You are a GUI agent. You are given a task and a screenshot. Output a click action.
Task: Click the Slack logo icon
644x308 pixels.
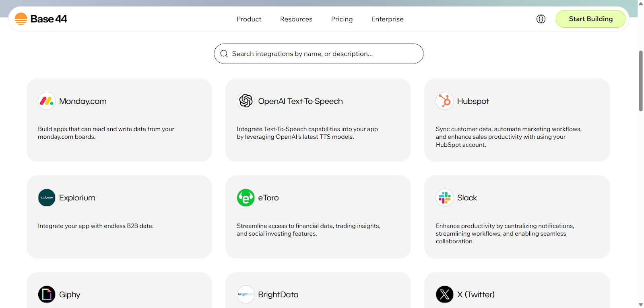coord(445,197)
